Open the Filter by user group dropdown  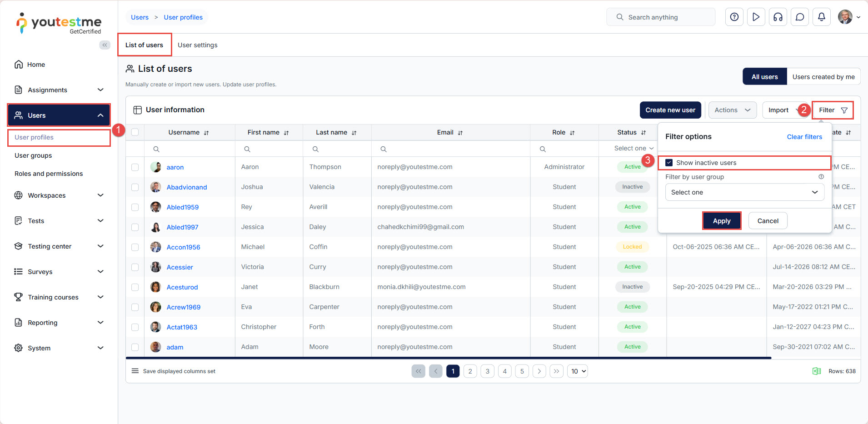pyautogui.click(x=744, y=192)
